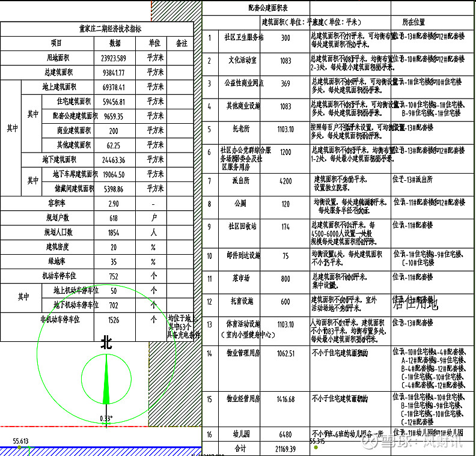Click the 容积率 value 2.90

point(114,204)
